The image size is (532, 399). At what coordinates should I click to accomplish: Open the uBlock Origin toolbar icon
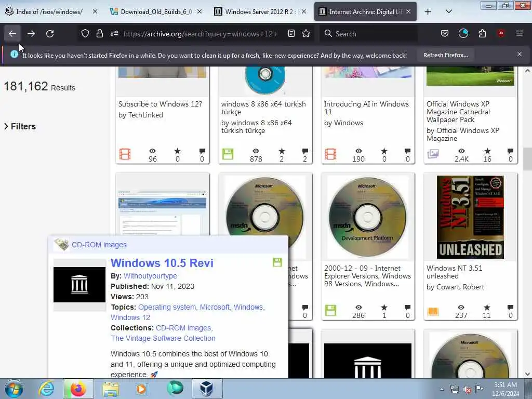pos(501,33)
